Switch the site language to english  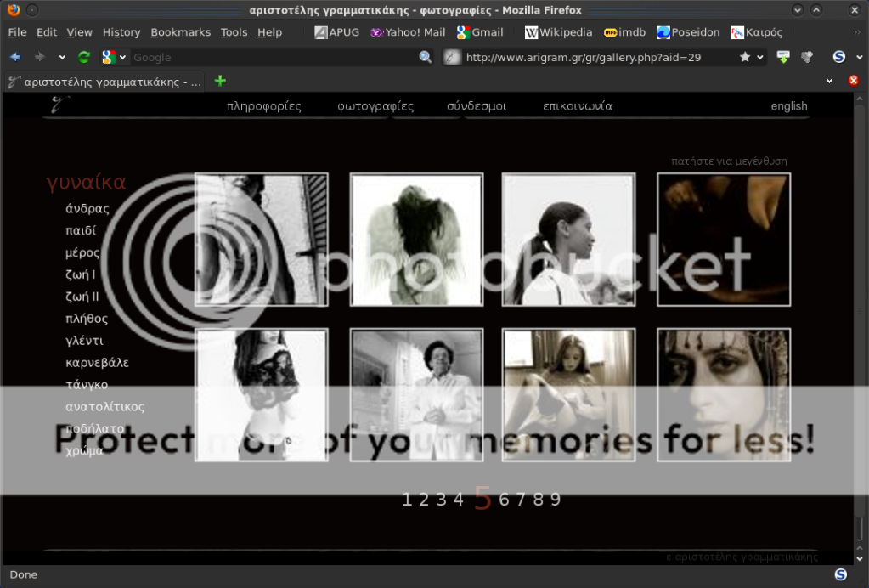tap(788, 106)
